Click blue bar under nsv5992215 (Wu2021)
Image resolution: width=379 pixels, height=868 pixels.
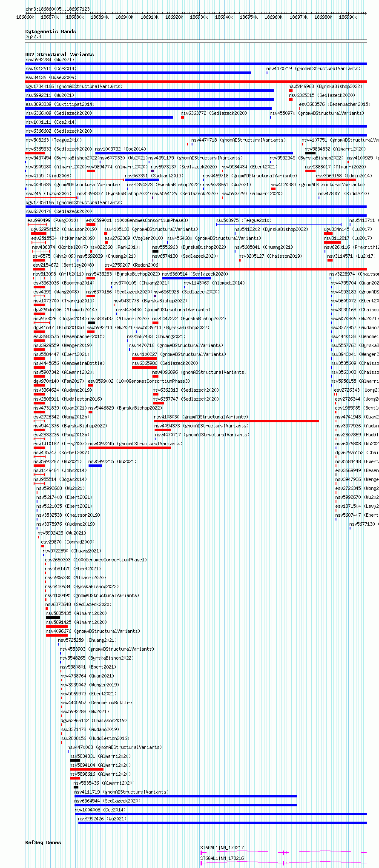click(x=95, y=466)
